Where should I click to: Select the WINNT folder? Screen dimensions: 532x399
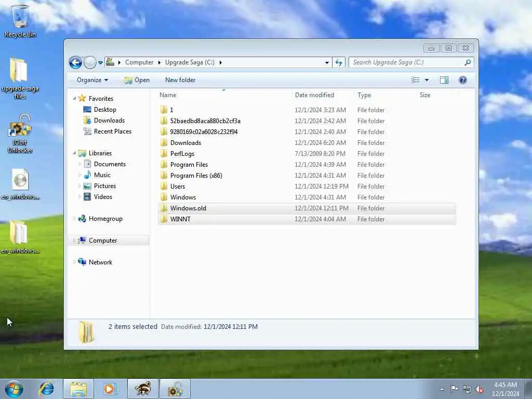coord(307,219)
